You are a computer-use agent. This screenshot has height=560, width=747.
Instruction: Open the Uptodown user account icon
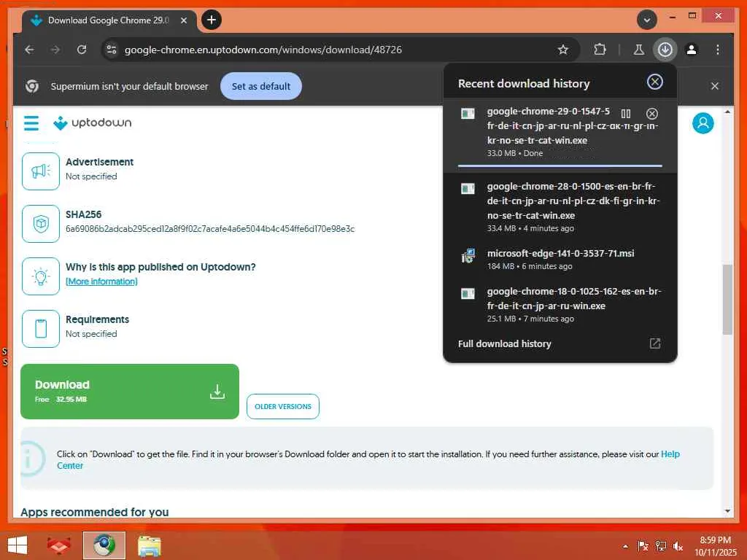pos(703,123)
